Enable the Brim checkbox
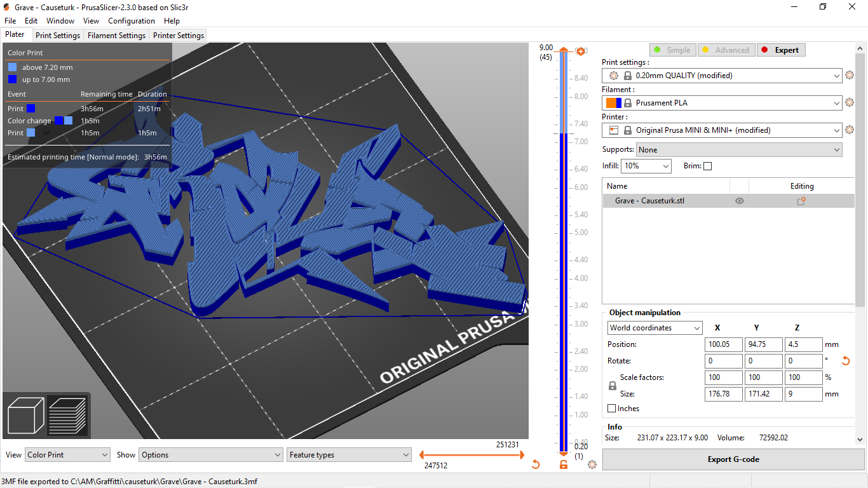Viewport: 868px width, 488px height. (x=708, y=166)
